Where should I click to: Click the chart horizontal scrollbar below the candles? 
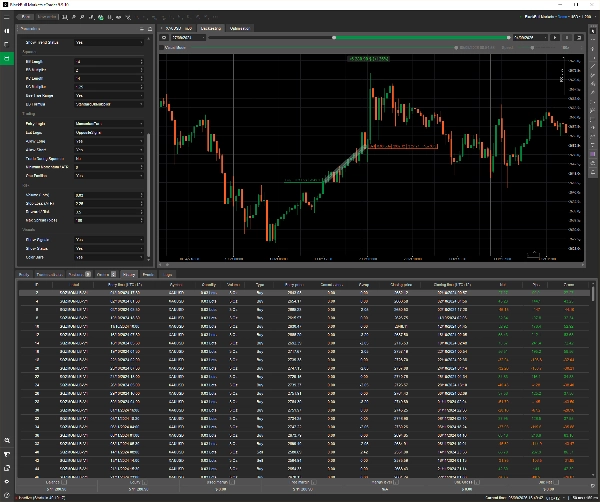point(372,264)
